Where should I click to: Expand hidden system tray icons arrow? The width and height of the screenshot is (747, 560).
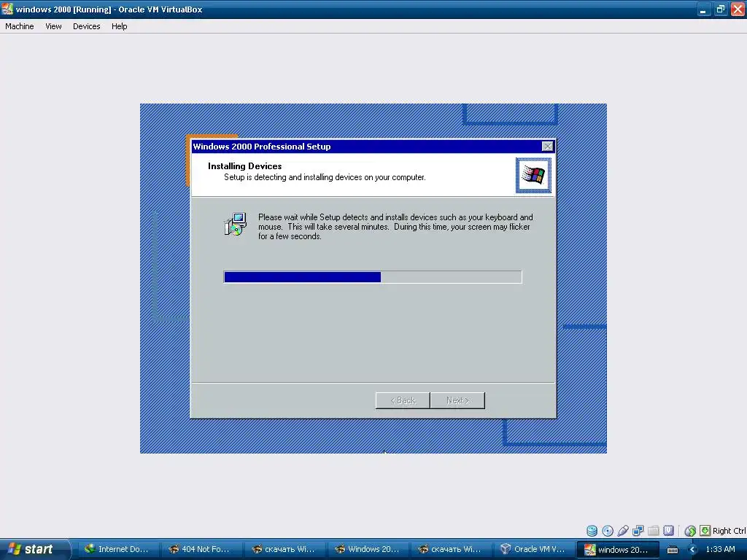tap(692, 550)
